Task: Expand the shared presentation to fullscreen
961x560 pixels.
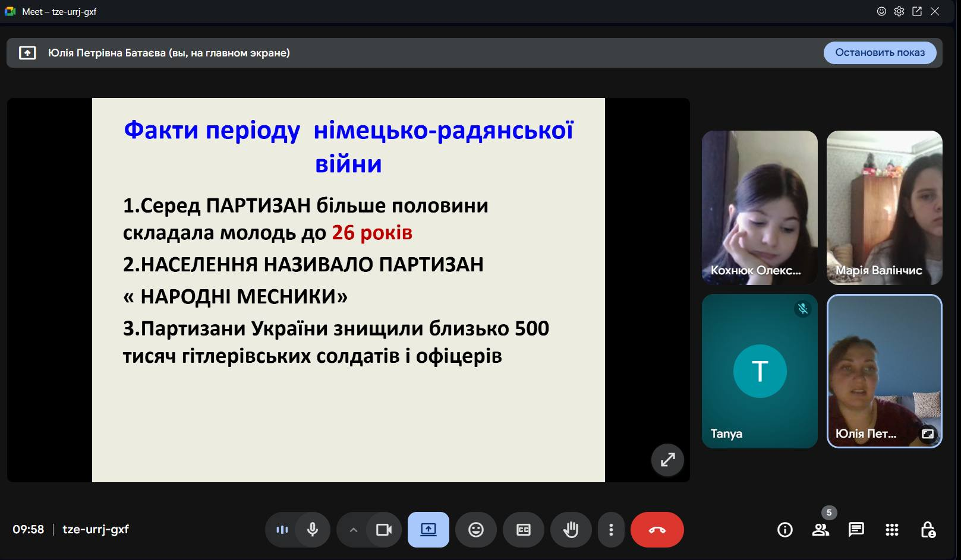Action: 667,460
